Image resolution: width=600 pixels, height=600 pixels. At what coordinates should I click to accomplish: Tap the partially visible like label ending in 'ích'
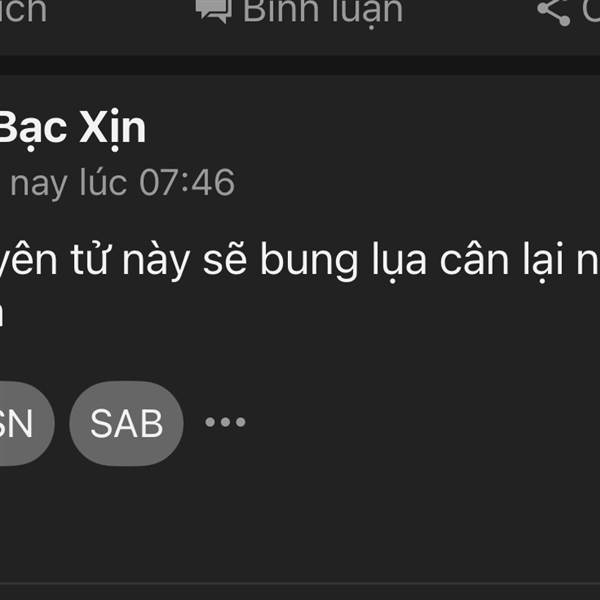pos(23,11)
